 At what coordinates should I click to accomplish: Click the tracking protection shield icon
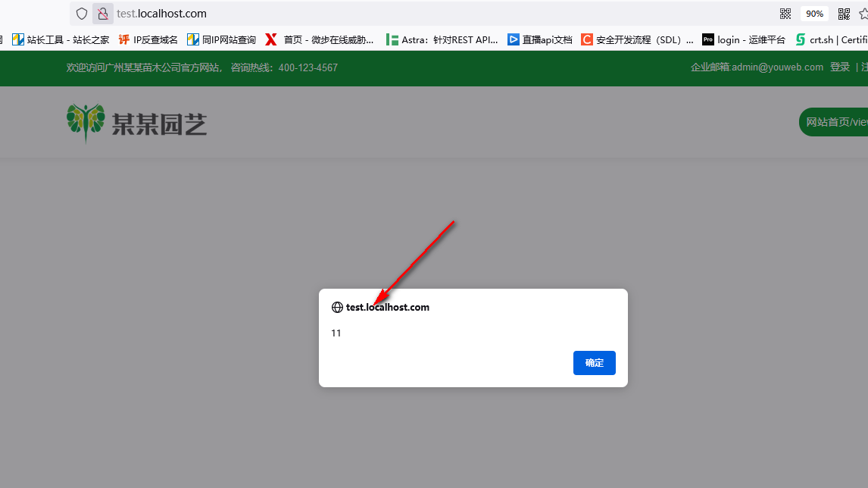pos(82,14)
